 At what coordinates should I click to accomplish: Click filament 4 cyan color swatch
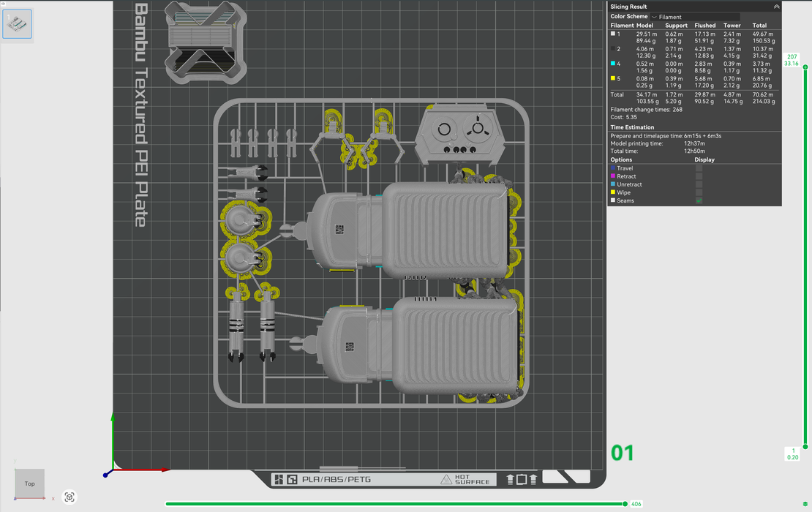[x=614, y=64]
